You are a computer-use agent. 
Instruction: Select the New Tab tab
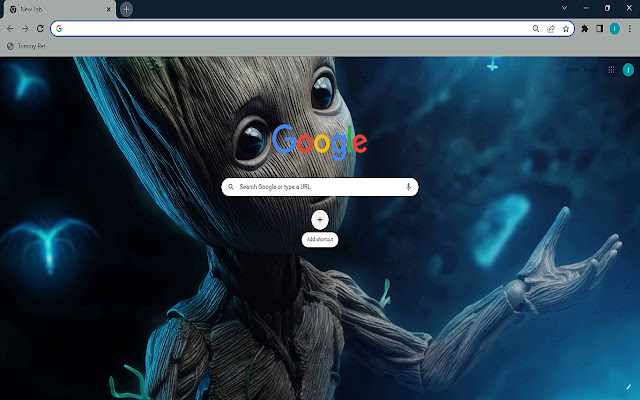(x=59, y=9)
